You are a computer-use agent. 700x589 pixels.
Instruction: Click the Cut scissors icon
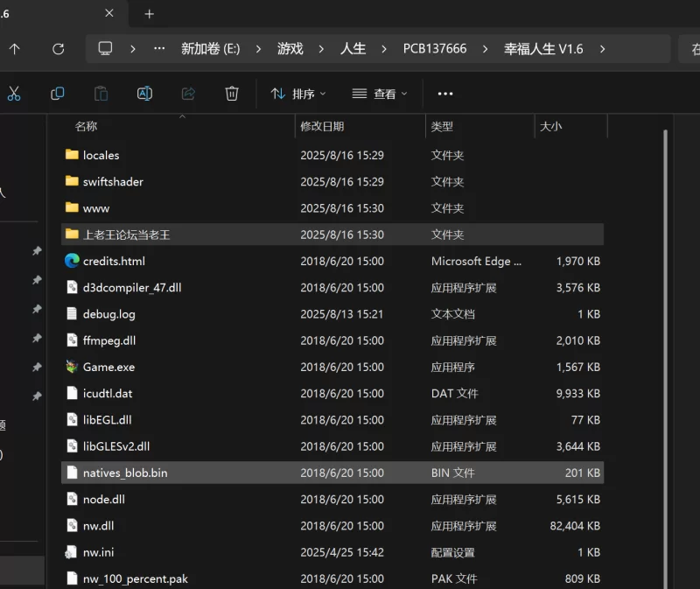coord(14,94)
